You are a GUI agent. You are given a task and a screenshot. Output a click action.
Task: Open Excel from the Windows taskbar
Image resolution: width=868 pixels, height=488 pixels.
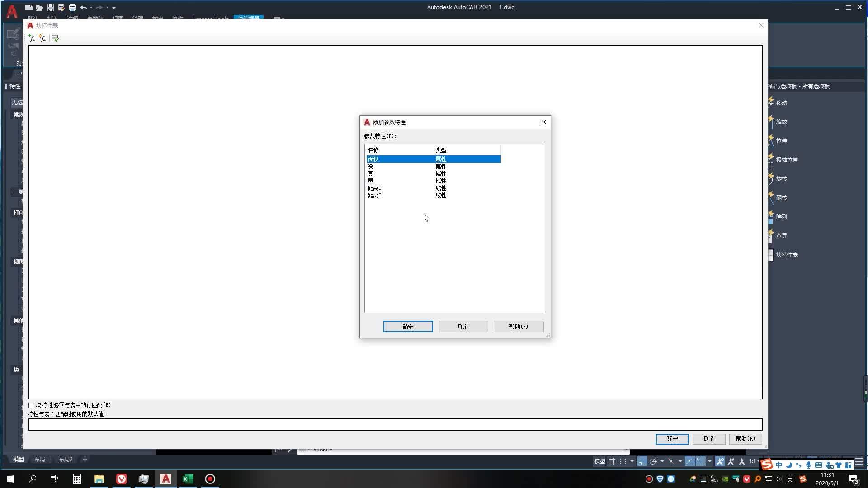tap(188, 479)
